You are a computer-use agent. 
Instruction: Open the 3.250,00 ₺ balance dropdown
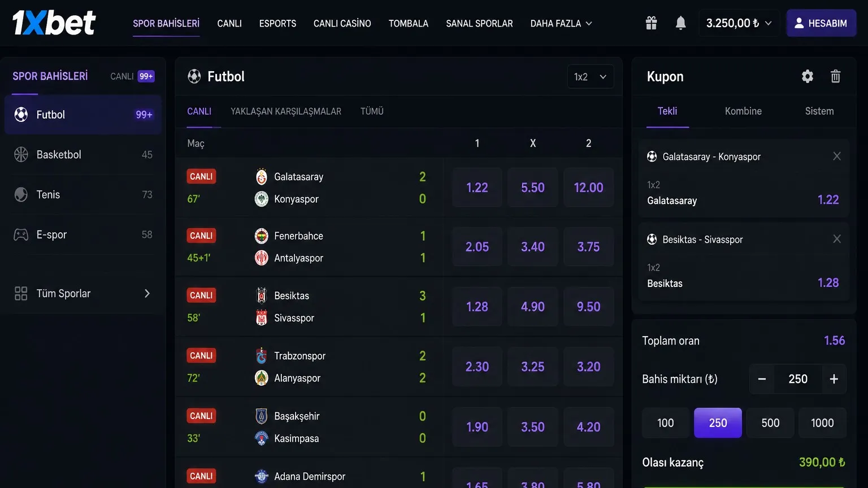(x=739, y=23)
